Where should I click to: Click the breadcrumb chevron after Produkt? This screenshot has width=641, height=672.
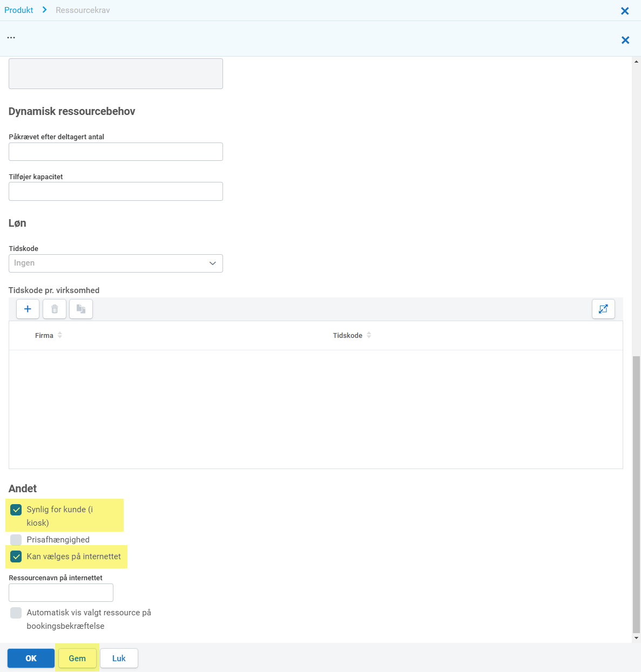tap(44, 10)
